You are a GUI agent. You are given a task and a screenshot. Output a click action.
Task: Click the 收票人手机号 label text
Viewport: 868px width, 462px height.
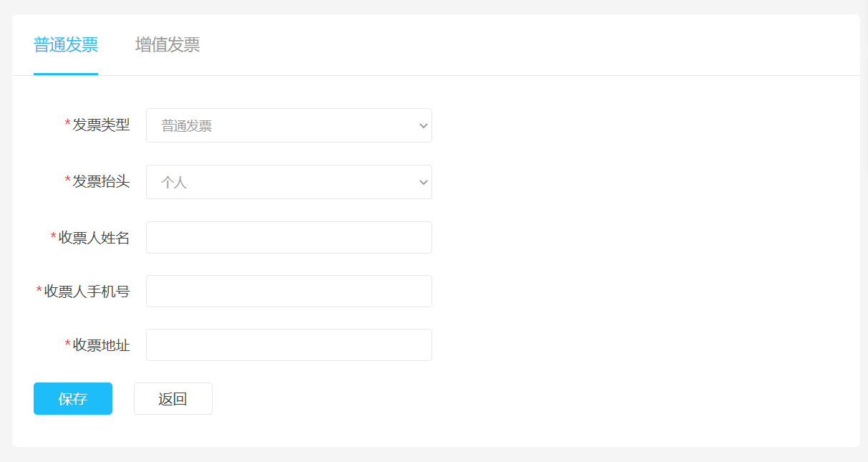tap(87, 292)
